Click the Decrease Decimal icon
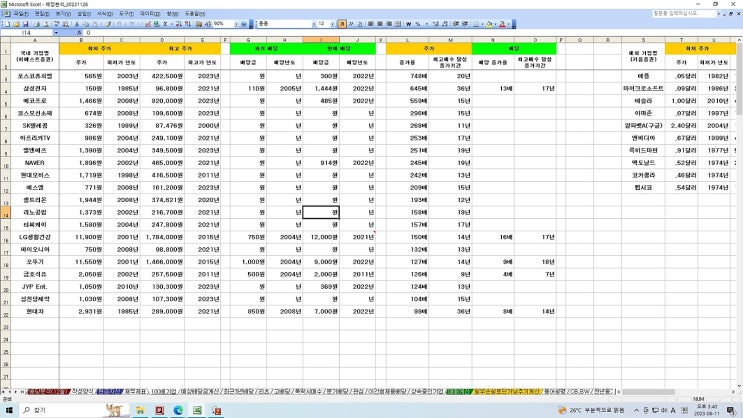 pos(445,24)
